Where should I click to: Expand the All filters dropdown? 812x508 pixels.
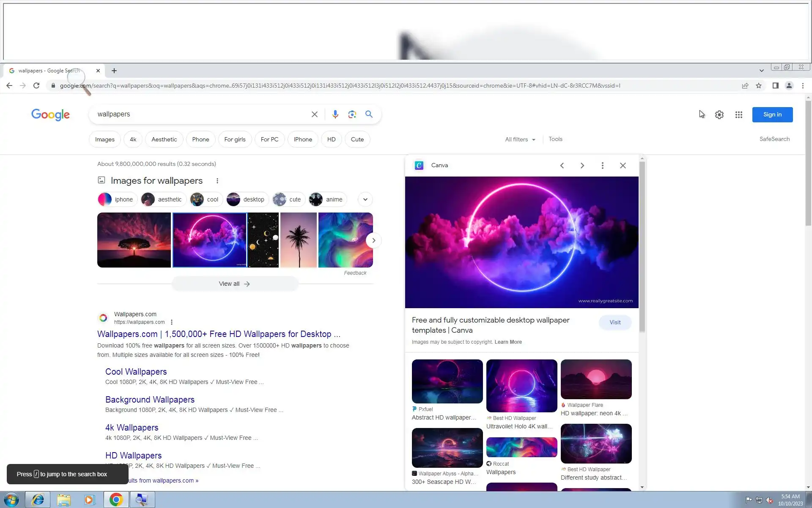[x=520, y=139]
